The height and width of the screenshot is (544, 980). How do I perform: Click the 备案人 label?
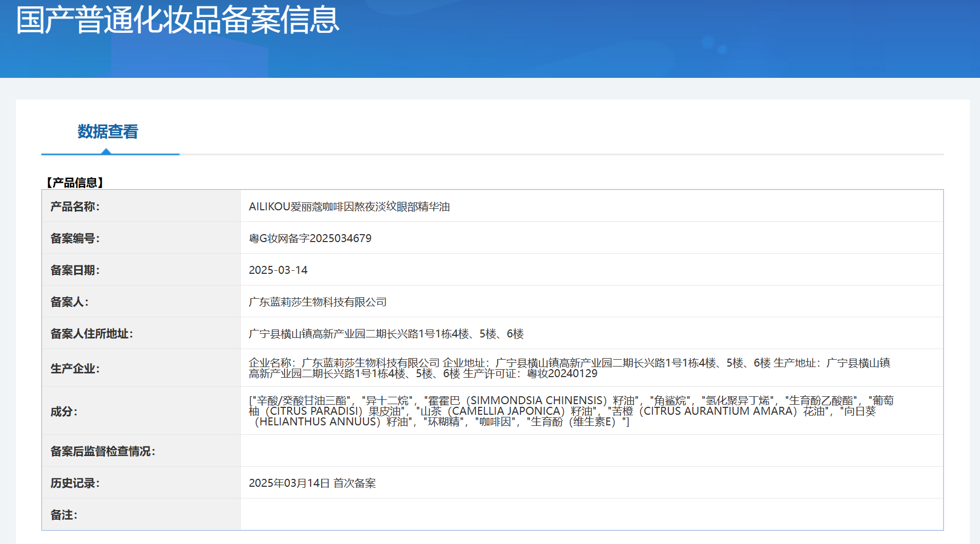[x=69, y=302]
